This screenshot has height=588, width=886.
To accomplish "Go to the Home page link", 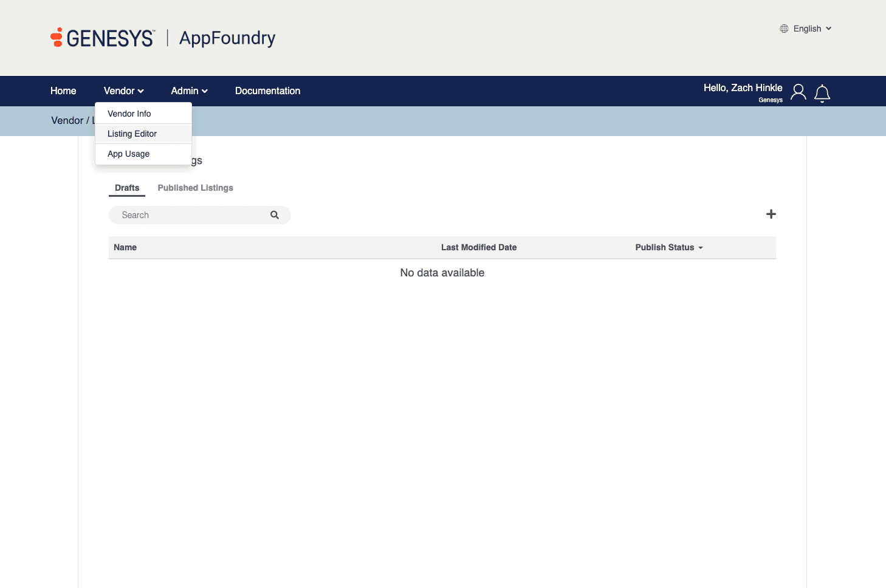I will [x=63, y=91].
